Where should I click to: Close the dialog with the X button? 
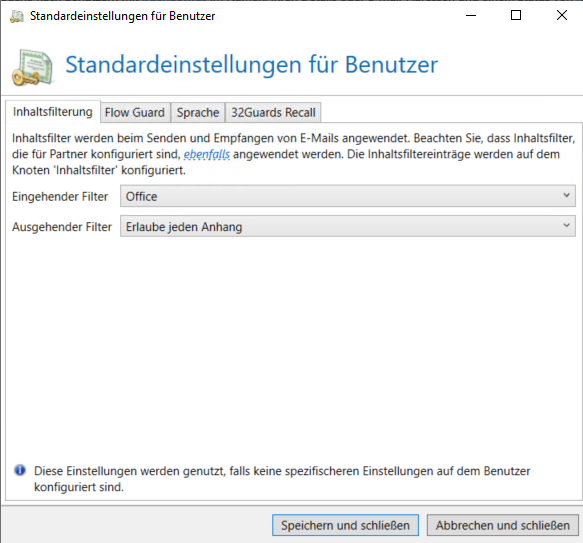(561, 16)
